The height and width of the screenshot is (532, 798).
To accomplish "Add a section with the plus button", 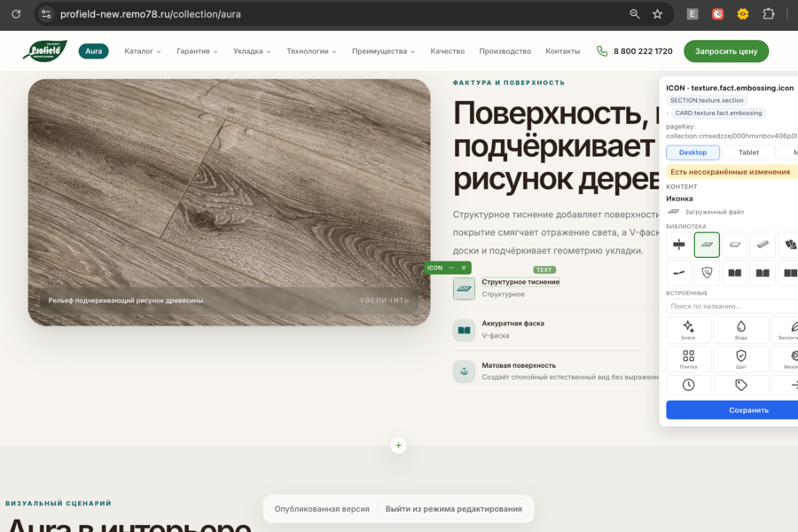I will click(398, 445).
